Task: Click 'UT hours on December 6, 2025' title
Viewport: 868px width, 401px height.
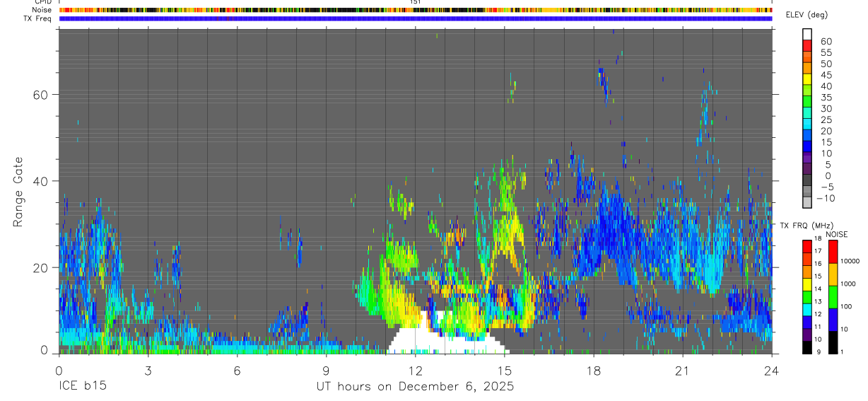Action: [x=415, y=387]
